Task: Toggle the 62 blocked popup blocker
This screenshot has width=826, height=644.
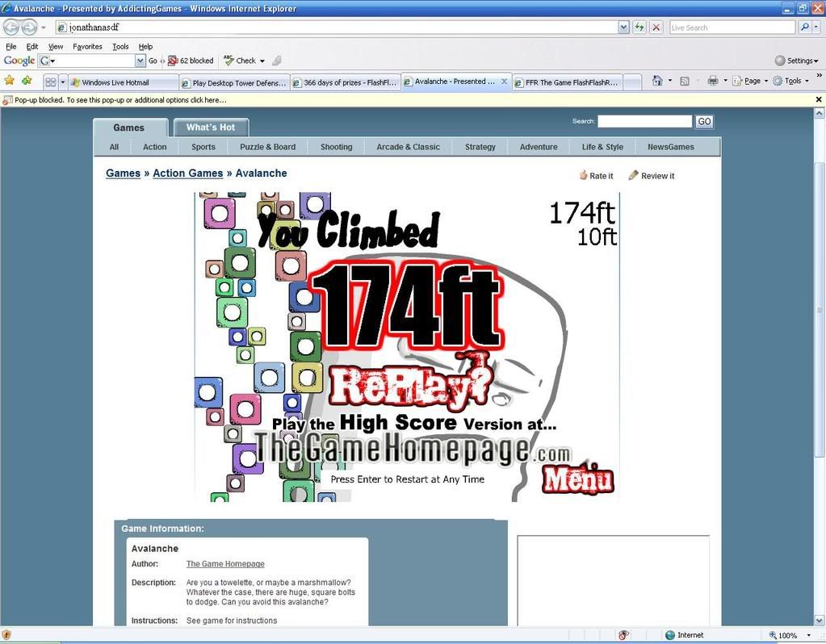Action: (x=191, y=61)
